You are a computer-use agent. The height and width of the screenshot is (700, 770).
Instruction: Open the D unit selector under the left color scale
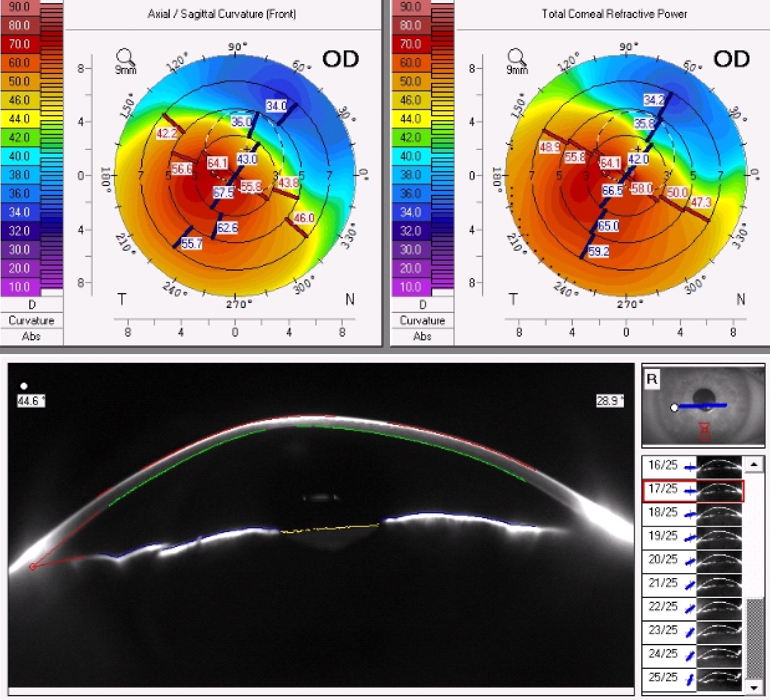(x=33, y=305)
